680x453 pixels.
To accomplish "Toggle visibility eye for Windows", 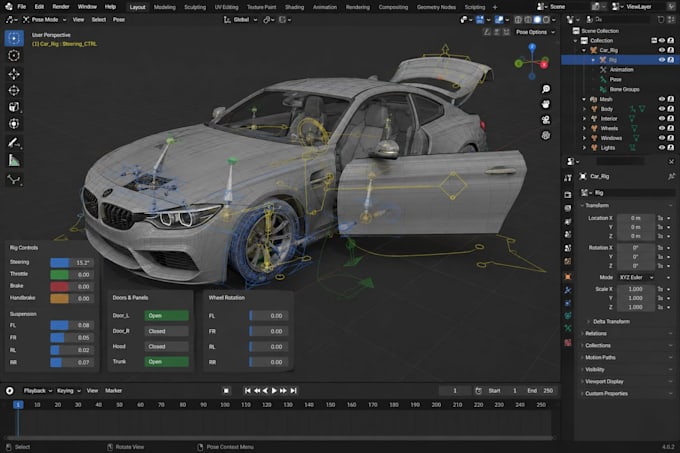I will coord(662,138).
